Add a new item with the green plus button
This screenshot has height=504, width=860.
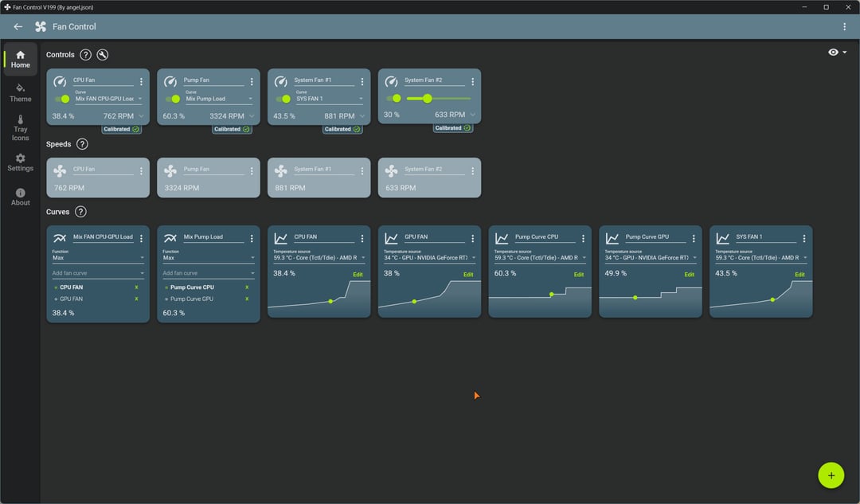831,475
